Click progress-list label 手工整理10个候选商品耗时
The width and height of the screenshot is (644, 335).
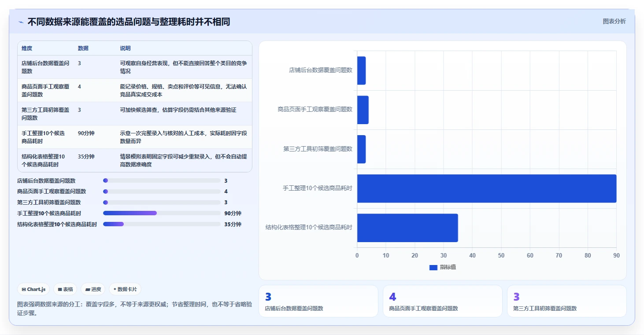click(x=49, y=214)
